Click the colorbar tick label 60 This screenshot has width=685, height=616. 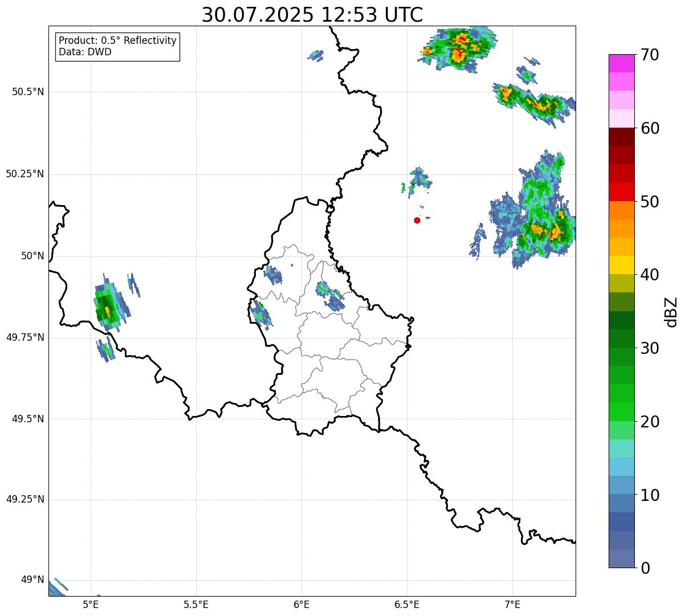click(650, 128)
